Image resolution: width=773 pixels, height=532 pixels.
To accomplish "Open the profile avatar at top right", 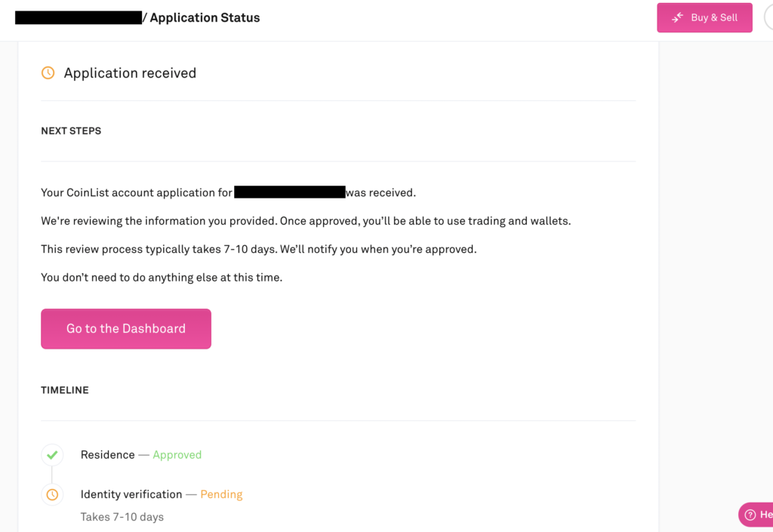I will pyautogui.click(x=768, y=17).
